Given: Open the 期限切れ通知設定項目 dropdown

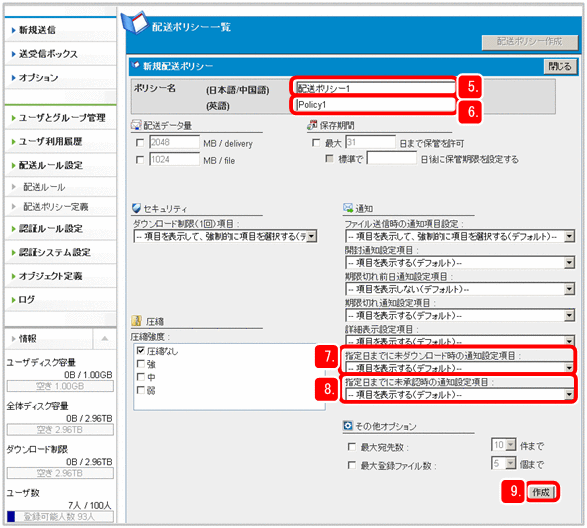Looking at the screenshot, I should tap(460, 316).
